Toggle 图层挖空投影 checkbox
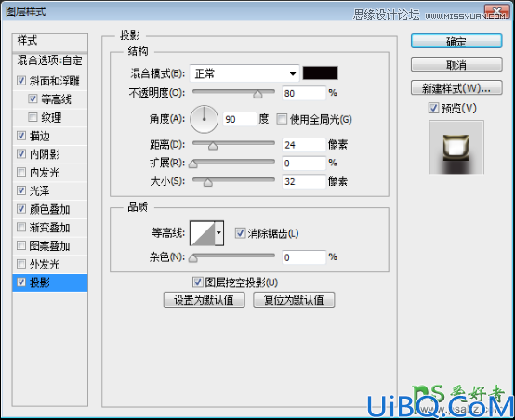Viewport: 515px width, 420px height. click(x=197, y=282)
